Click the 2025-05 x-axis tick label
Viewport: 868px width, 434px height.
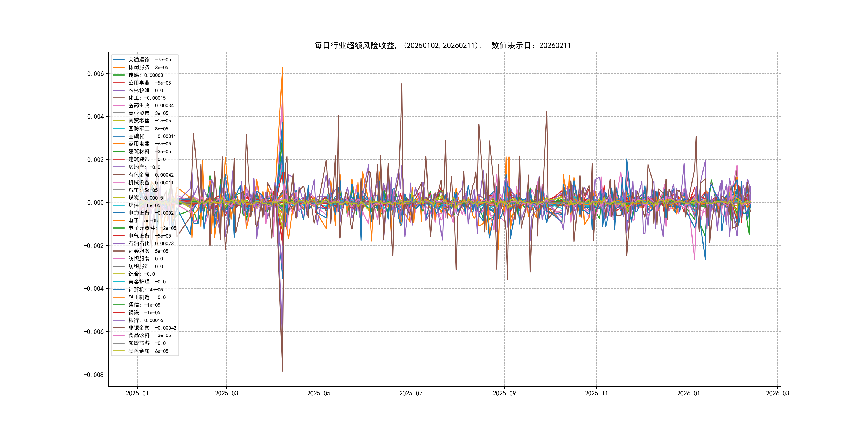(x=319, y=393)
